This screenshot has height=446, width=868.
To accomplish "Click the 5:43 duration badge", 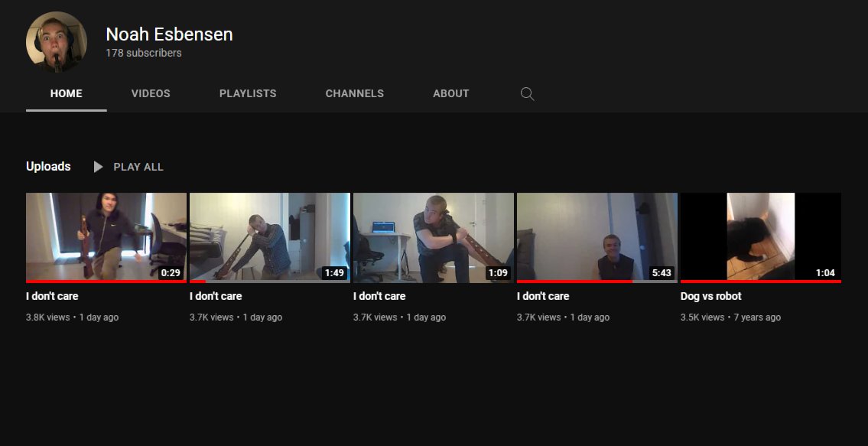I will point(662,272).
